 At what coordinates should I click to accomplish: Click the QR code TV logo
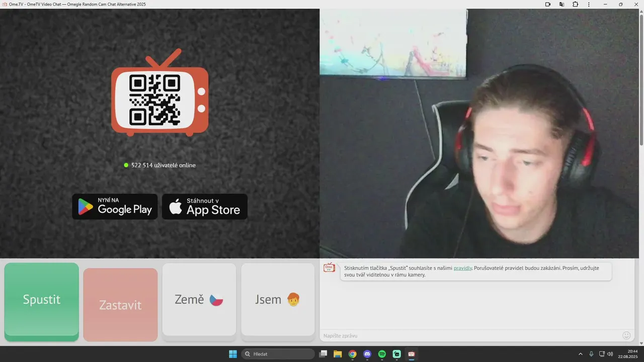point(160,93)
